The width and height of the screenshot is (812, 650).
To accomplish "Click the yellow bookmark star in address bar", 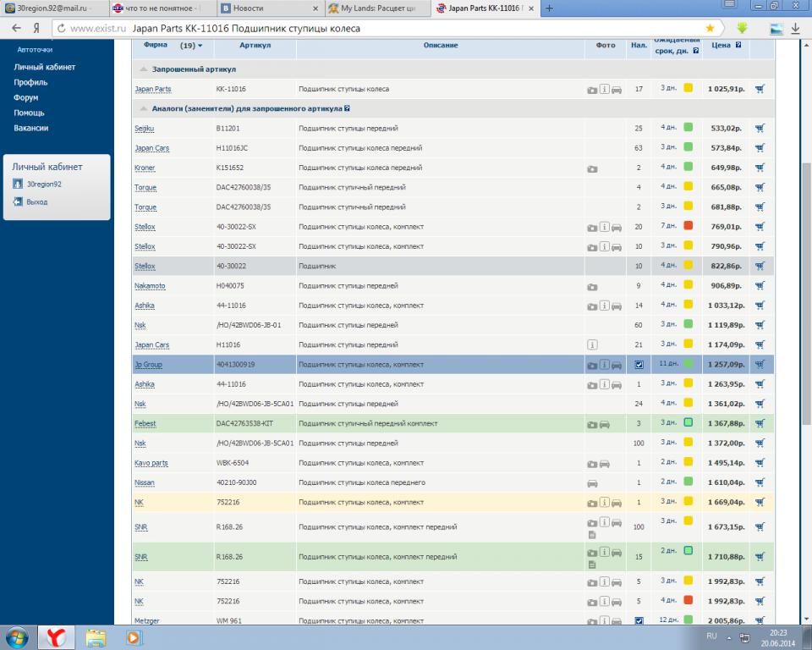I will tap(710, 28).
